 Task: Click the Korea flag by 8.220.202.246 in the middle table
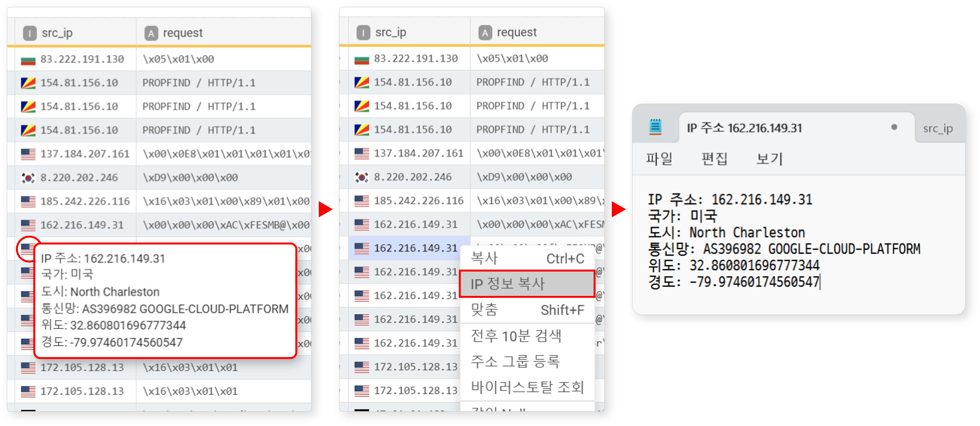[361, 177]
